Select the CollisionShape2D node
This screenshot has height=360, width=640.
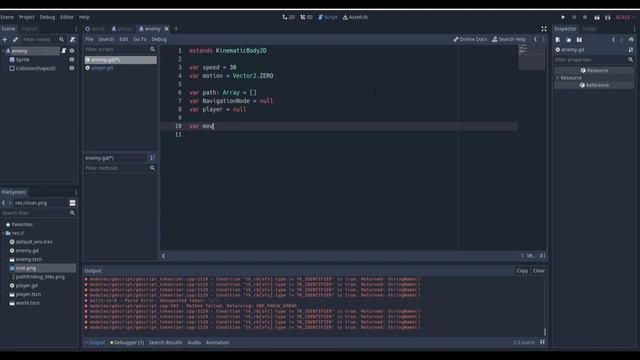click(x=36, y=68)
